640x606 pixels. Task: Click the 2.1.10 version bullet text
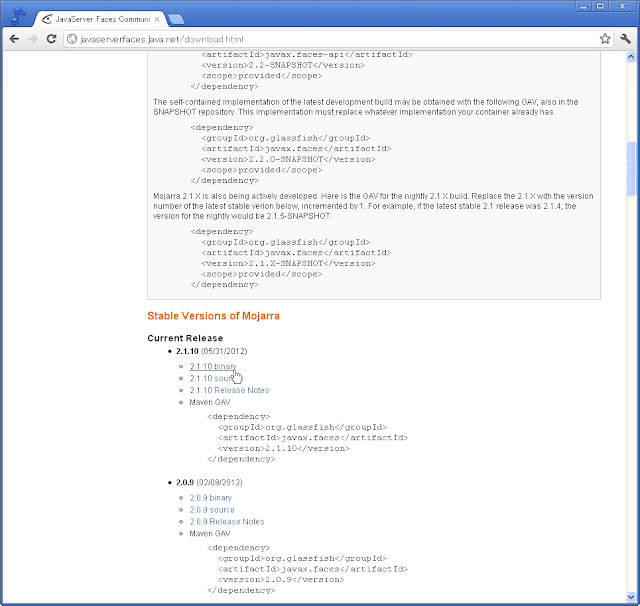tap(211, 351)
